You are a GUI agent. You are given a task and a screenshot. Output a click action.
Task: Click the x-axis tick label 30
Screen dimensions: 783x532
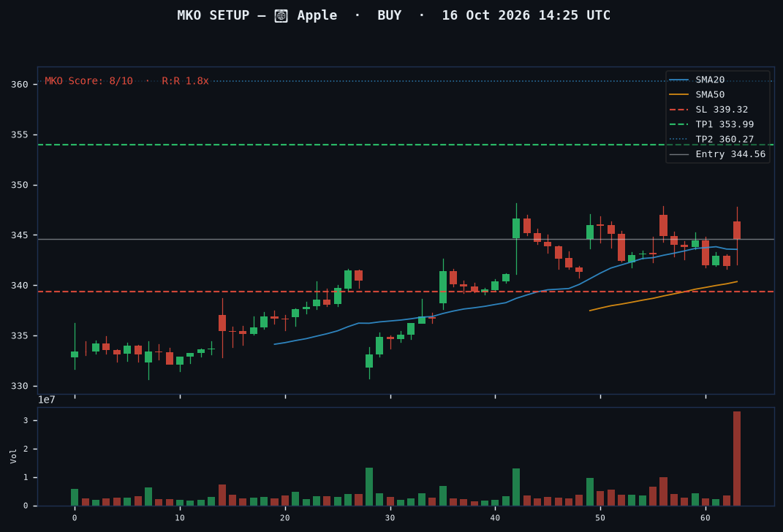[390, 518]
